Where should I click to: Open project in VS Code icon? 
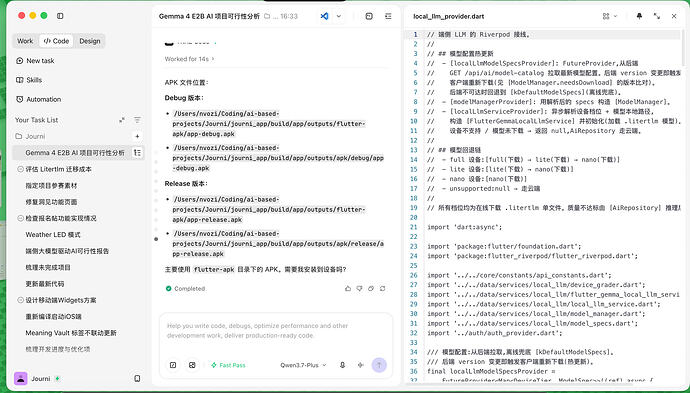pyautogui.click(x=324, y=16)
